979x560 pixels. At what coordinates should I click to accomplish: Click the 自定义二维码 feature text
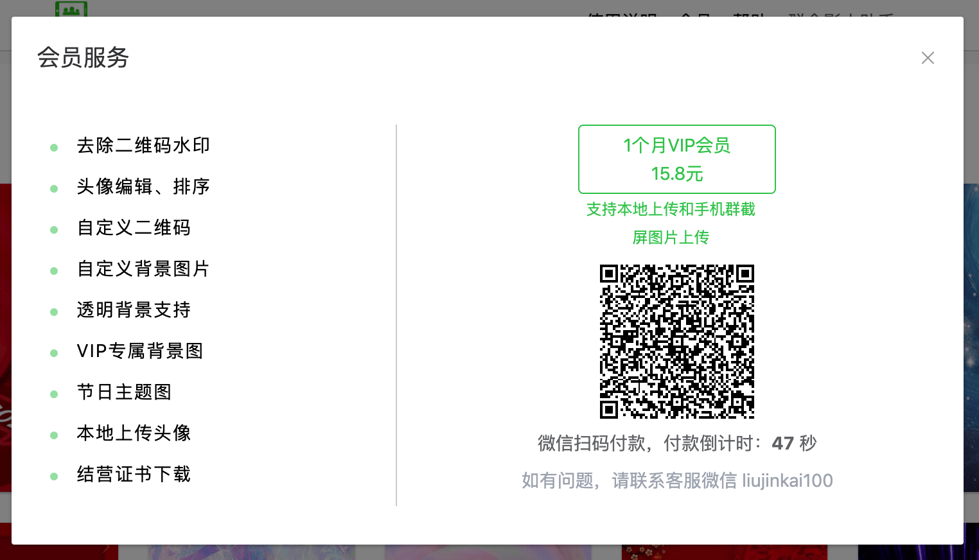pyautogui.click(x=134, y=228)
